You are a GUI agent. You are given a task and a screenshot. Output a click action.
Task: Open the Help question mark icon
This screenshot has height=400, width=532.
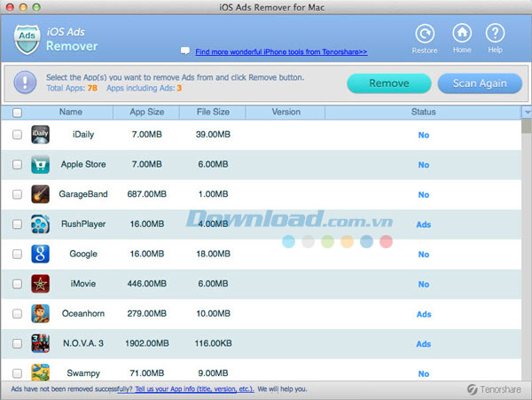[x=496, y=34]
